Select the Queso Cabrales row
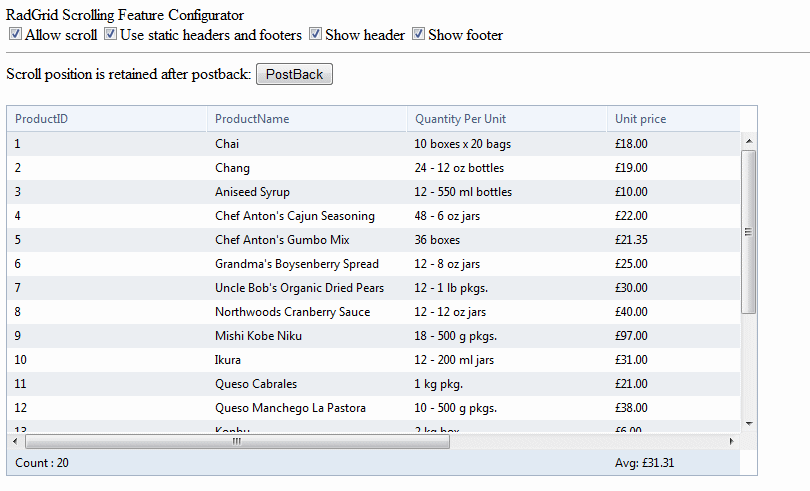 pyautogui.click(x=255, y=384)
